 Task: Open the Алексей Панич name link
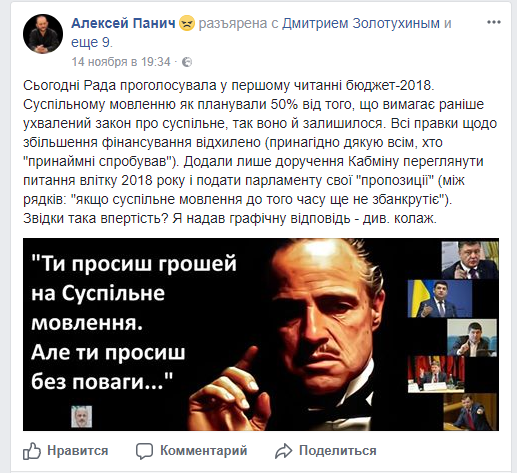pos(123,23)
